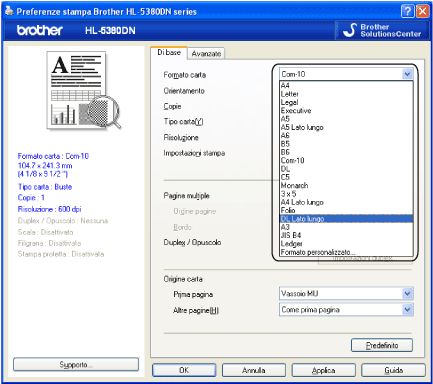The image size is (433, 384).
Task: Select JIS B4 paper size
Action: pyautogui.click(x=346, y=235)
